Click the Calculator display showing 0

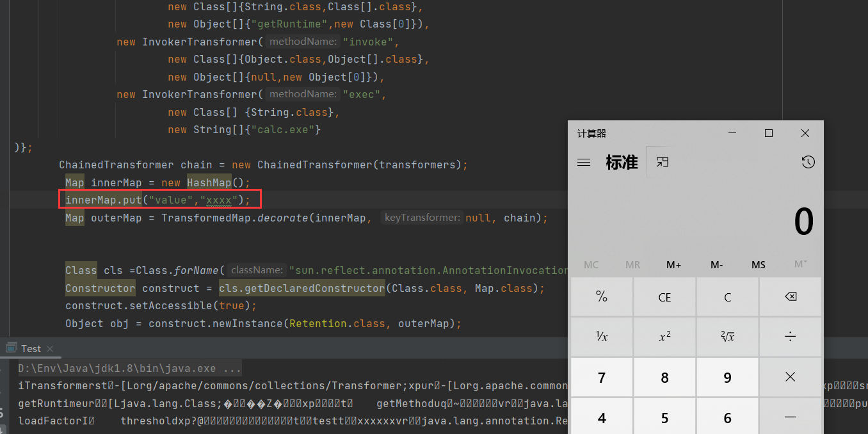pyautogui.click(x=804, y=221)
